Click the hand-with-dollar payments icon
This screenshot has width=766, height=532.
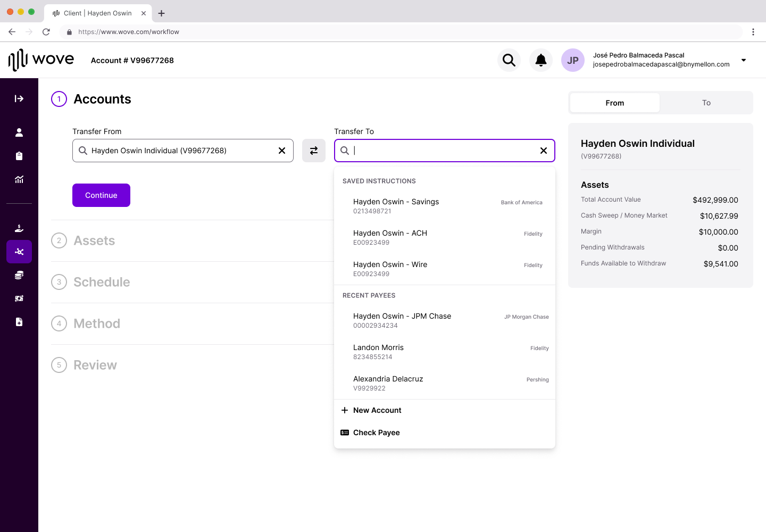pos(19,228)
